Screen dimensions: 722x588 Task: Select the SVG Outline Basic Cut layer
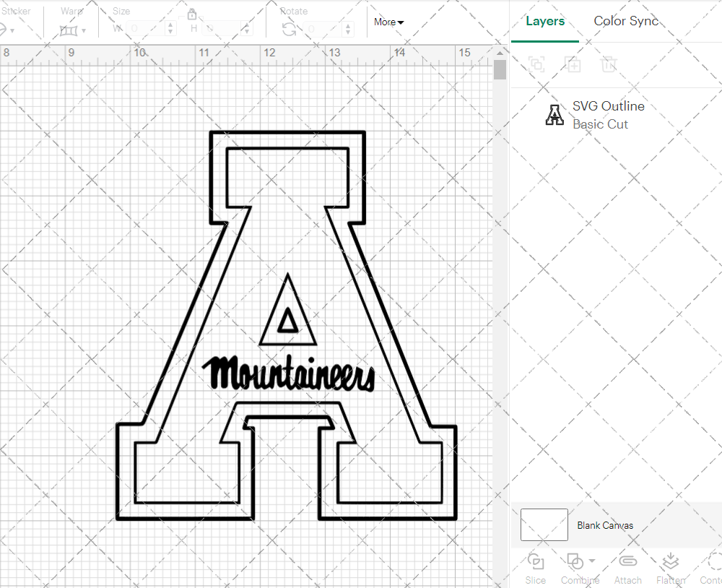tap(608, 115)
